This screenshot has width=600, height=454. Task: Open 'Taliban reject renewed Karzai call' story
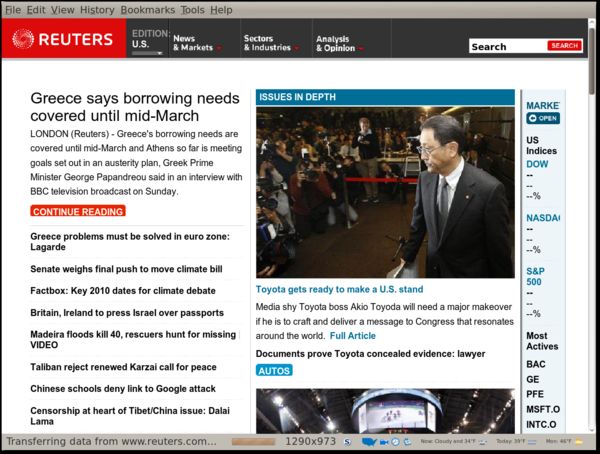pyautogui.click(x=123, y=367)
